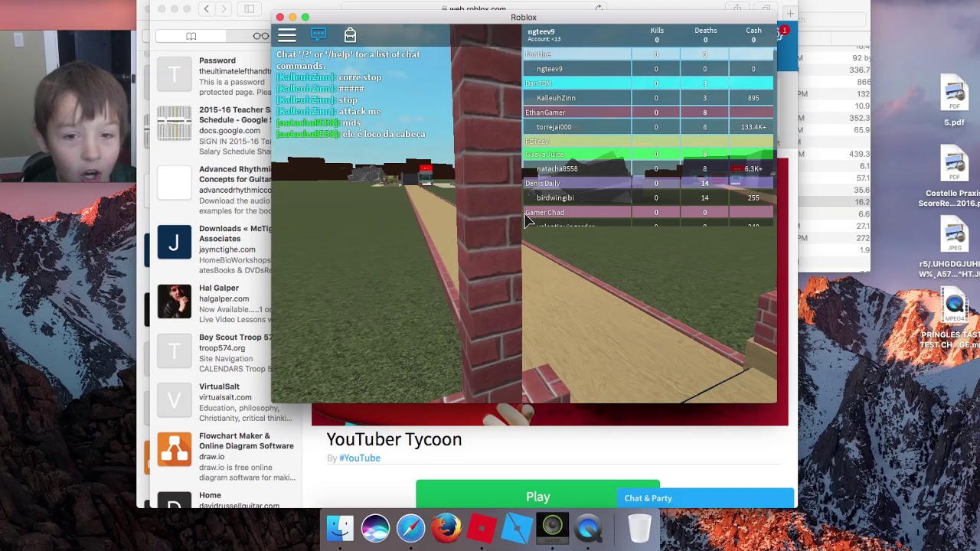The width and height of the screenshot is (980, 551).
Task: Select birdwingibi in the leaderboard
Action: tap(648, 197)
